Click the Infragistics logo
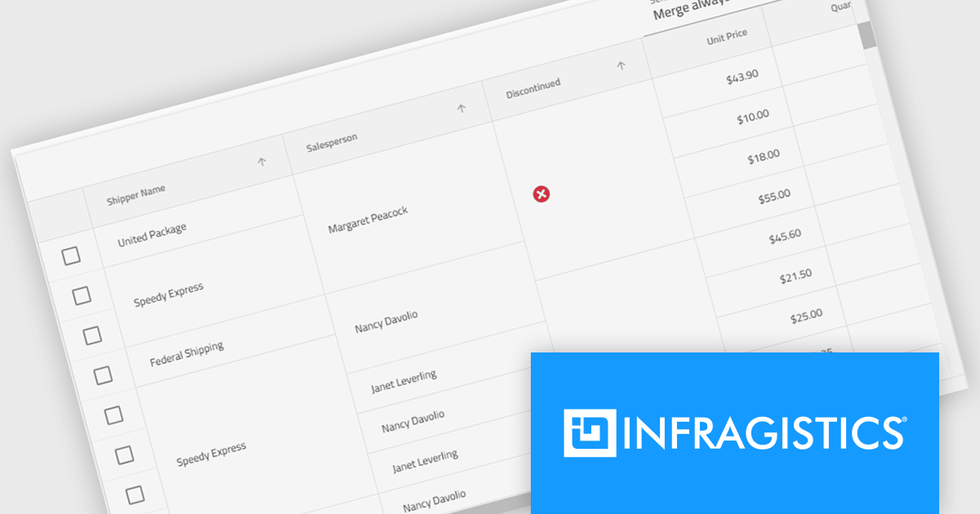Screen dimensions: 980x514 [x=734, y=432]
